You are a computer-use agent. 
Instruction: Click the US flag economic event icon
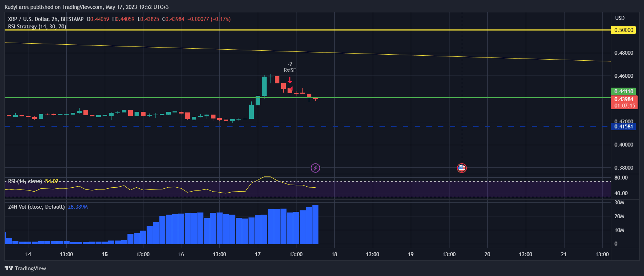point(462,168)
